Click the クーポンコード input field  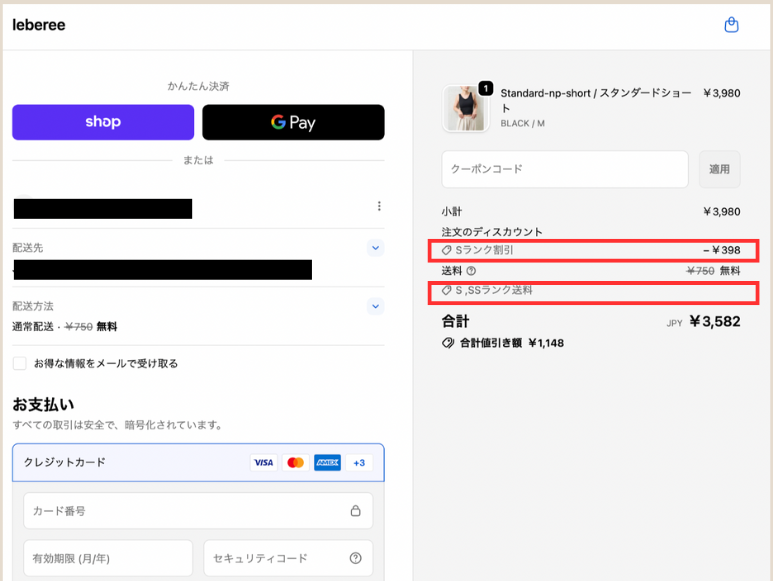pos(564,169)
